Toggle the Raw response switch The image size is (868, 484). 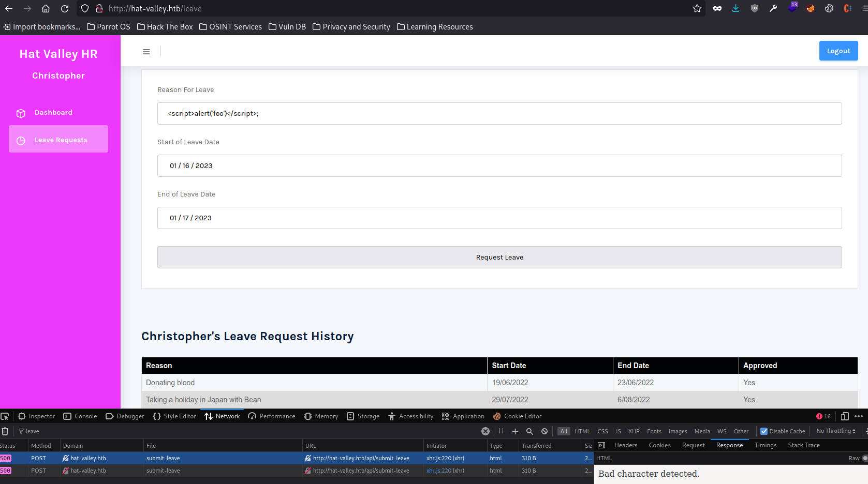[864, 458]
